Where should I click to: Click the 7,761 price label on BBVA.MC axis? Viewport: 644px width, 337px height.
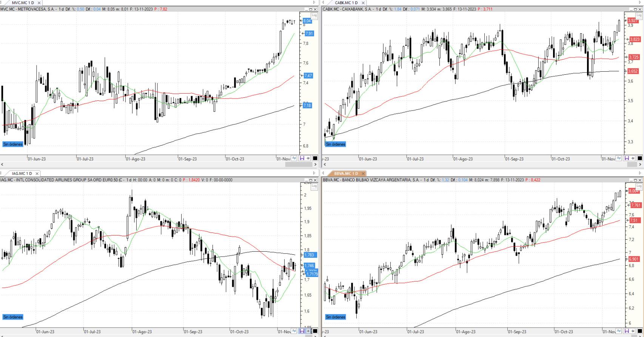point(636,205)
